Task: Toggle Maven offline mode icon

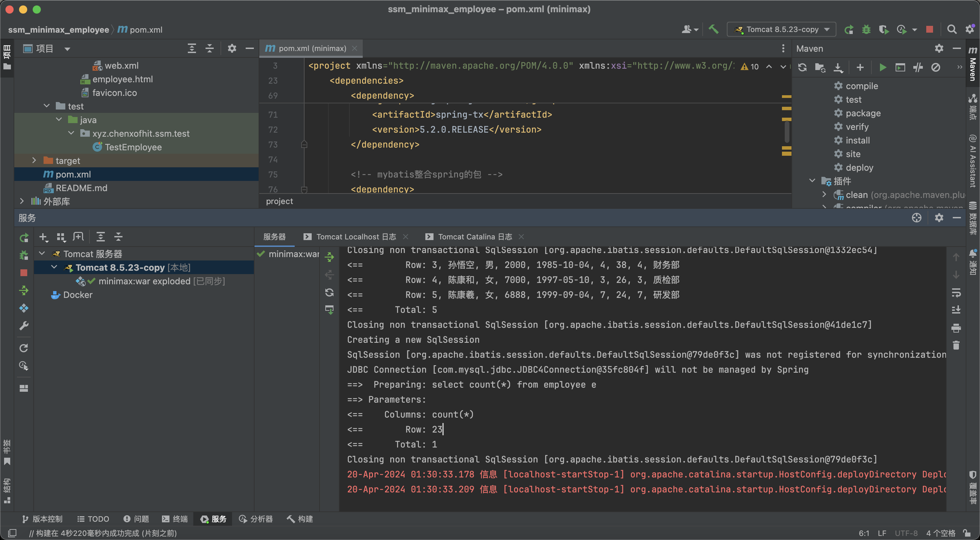Action: click(x=918, y=68)
